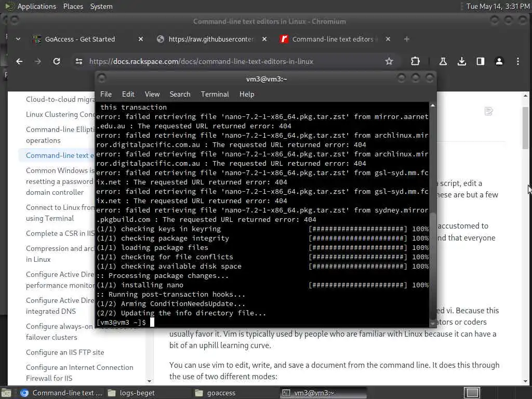
Task: Open Complete a CSR in IIS link
Action: point(60,233)
